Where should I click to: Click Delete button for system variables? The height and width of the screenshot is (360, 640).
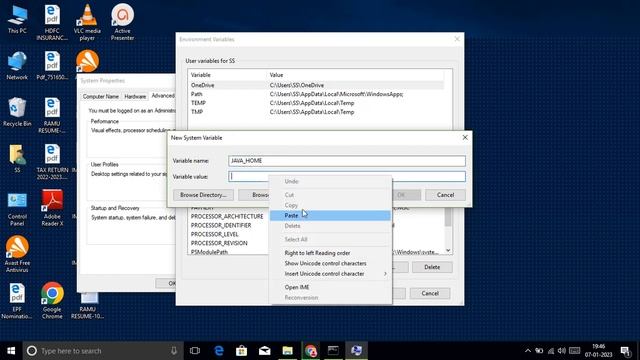[432, 267]
